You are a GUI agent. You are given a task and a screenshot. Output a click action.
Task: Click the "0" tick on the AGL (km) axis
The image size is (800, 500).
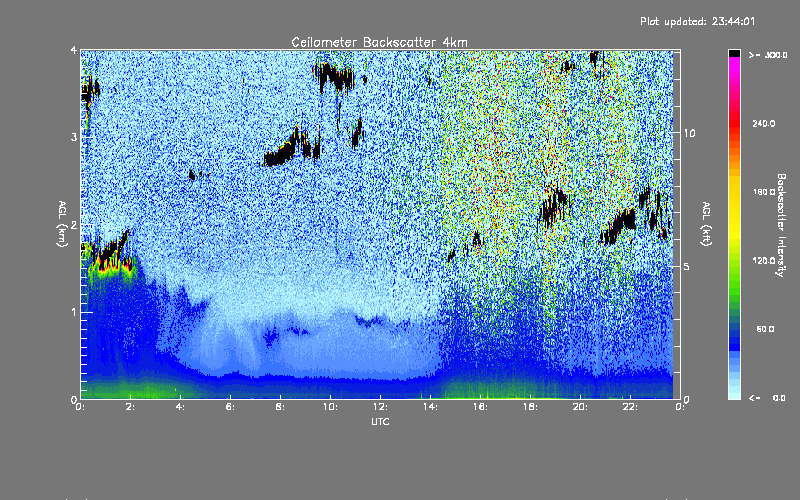(74, 400)
